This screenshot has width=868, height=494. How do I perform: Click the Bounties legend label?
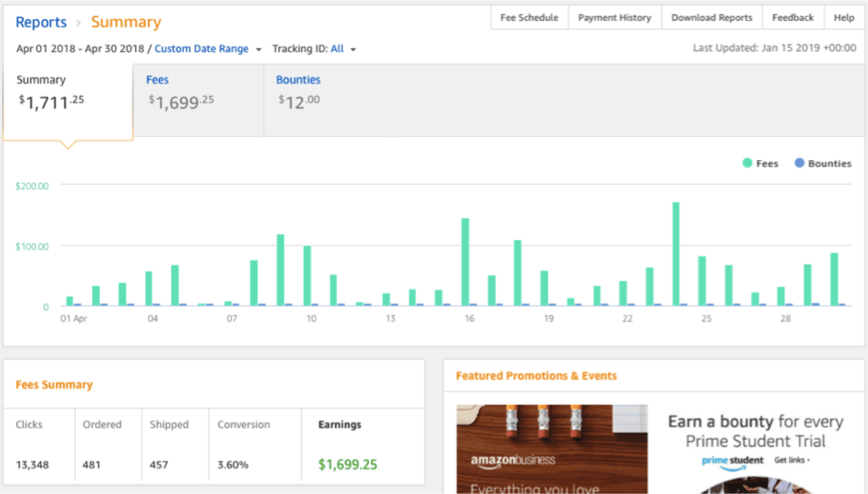(x=830, y=164)
